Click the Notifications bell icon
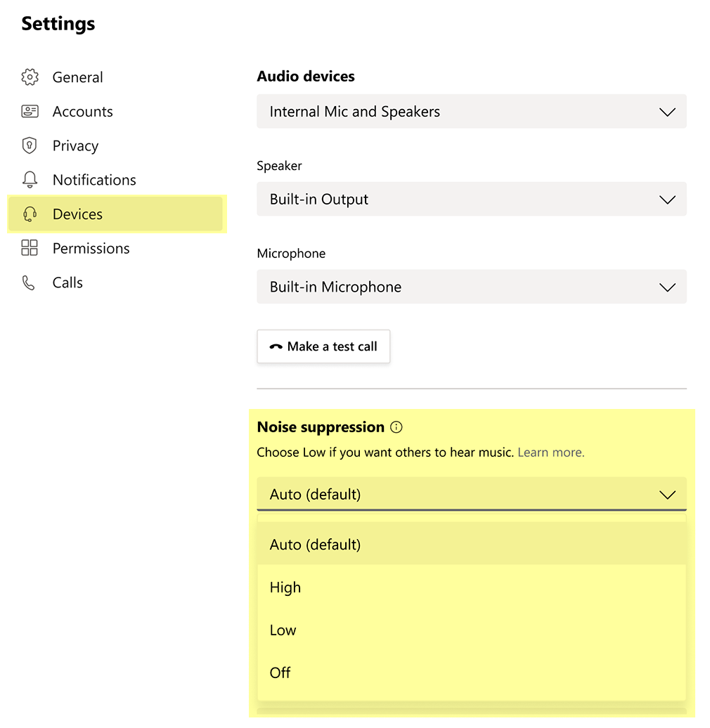Viewport: 710px width, 728px height. click(x=30, y=180)
